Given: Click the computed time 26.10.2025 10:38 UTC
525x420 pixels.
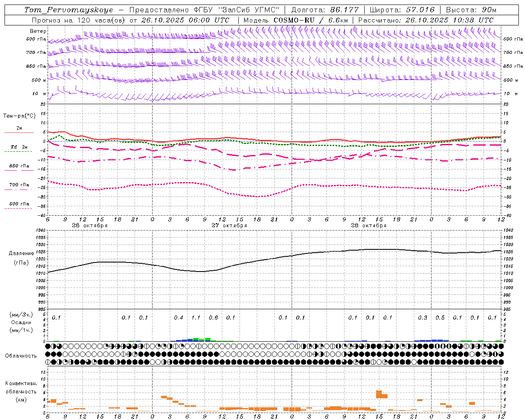Looking at the screenshot, I should click(450, 20).
